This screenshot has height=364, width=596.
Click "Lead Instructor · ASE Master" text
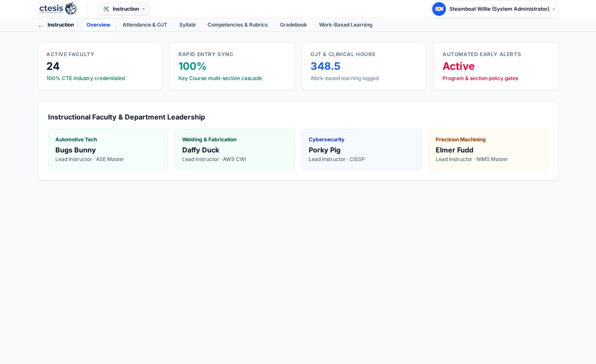[x=90, y=159]
